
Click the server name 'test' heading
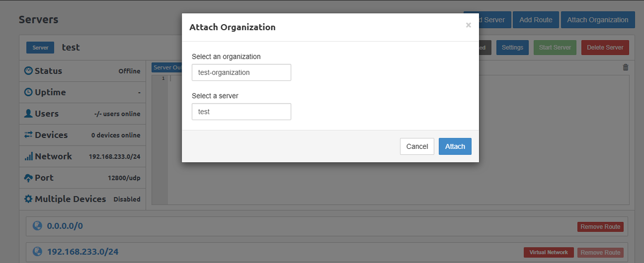(71, 47)
